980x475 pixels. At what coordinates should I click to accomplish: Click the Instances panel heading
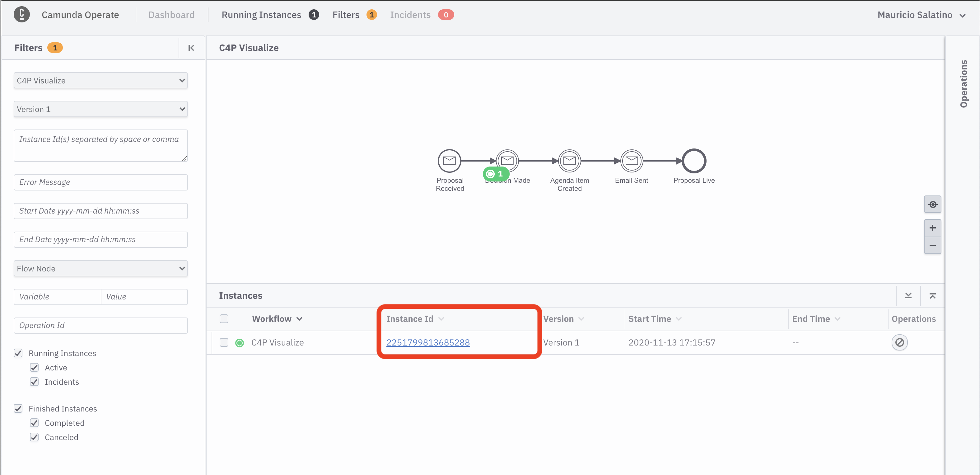pos(240,296)
